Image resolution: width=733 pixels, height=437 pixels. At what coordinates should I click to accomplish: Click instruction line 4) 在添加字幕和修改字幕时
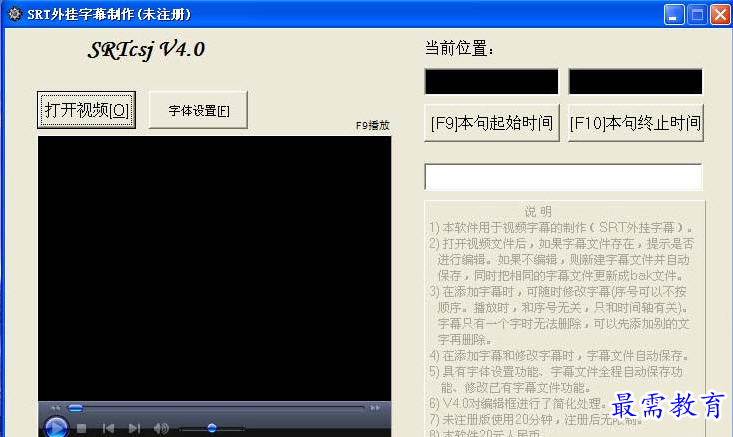pyautogui.click(x=559, y=356)
